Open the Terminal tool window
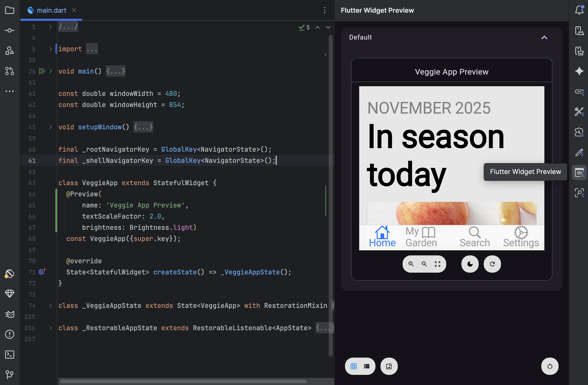Viewport: 588px width, 385px height. click(10, 355)
